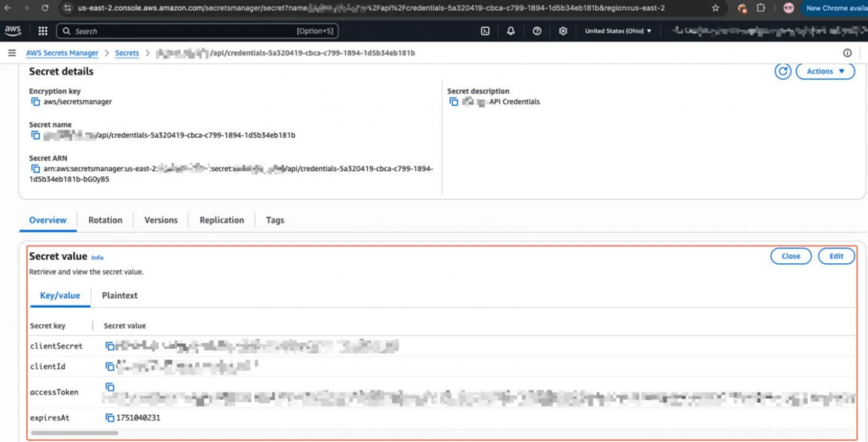Viewport: 868px width, 442px height.
Task: Click the Edit button for secret value
Action: click(836, 256)
